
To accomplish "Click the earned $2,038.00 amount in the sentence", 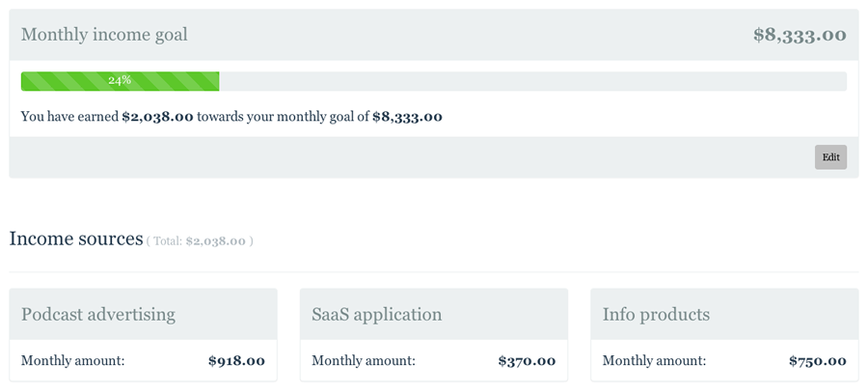I will pyautogui.click(x=157, y=117).
